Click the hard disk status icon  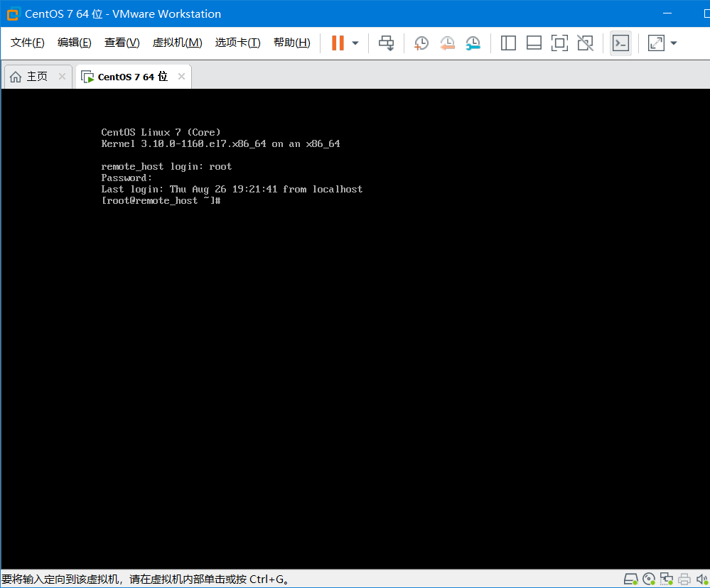631,579
